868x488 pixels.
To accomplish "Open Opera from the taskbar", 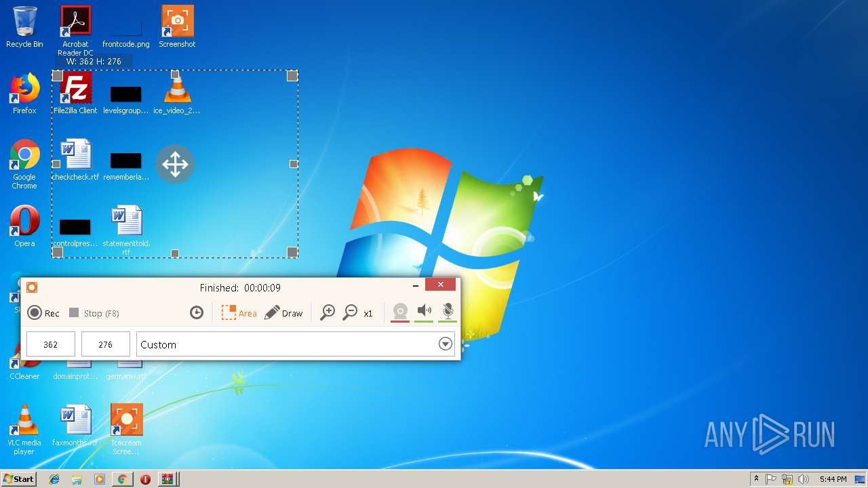I will click(x=145, y=479).
